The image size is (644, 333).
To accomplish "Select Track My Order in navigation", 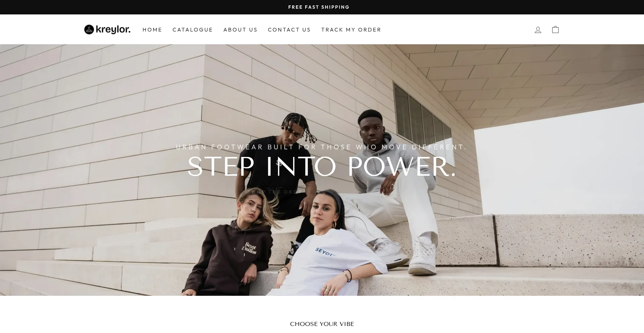I will pos(351,30).
